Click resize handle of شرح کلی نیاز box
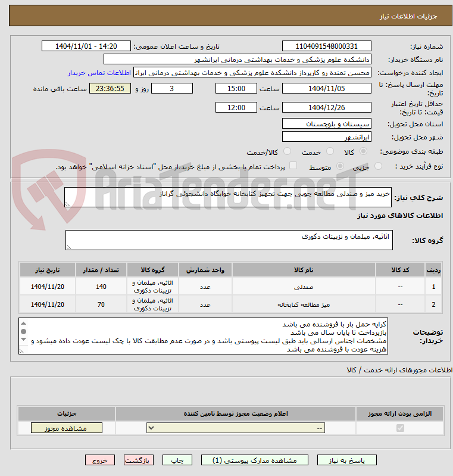The width and height of the screenshot is (453, 476). (x=68, y=204)
